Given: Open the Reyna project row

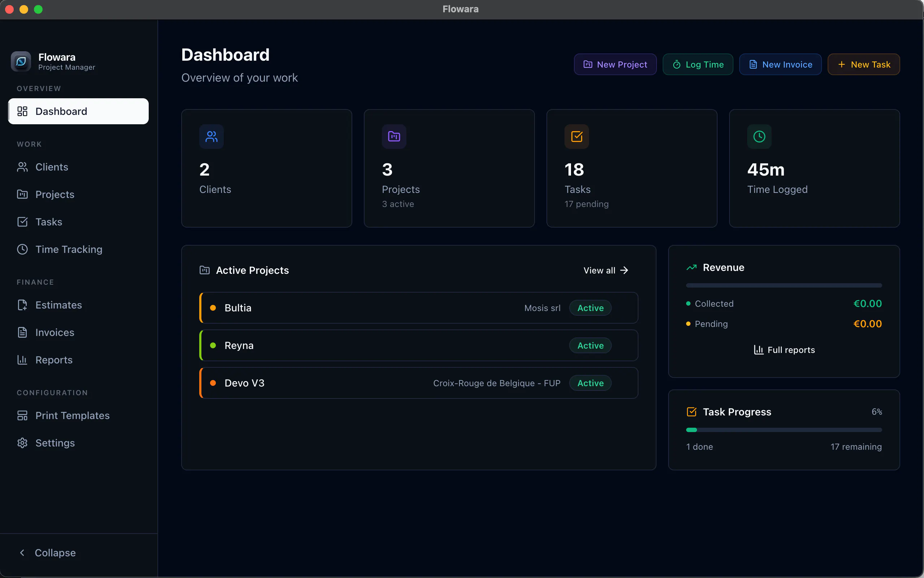Looking at the screenshot, I should 418,345.
